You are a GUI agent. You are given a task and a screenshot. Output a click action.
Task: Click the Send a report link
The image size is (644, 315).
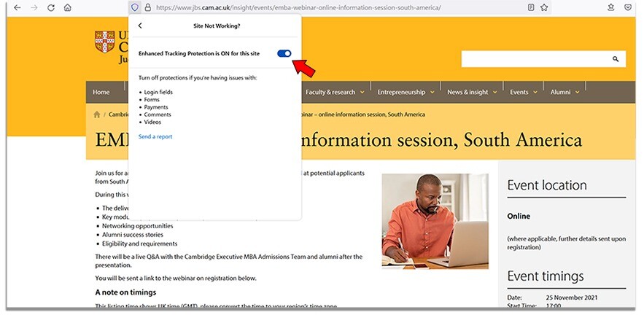(x=155, y=136)
